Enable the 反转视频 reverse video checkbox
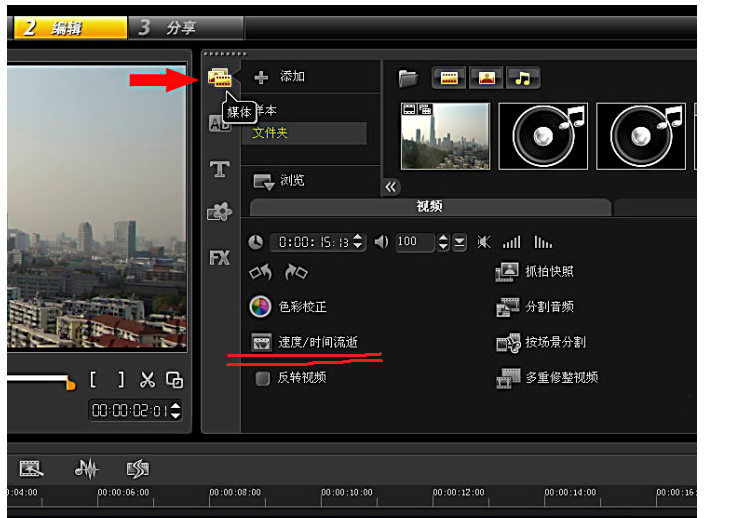Viewport: 730px width, 518px height. click(263, 378)
